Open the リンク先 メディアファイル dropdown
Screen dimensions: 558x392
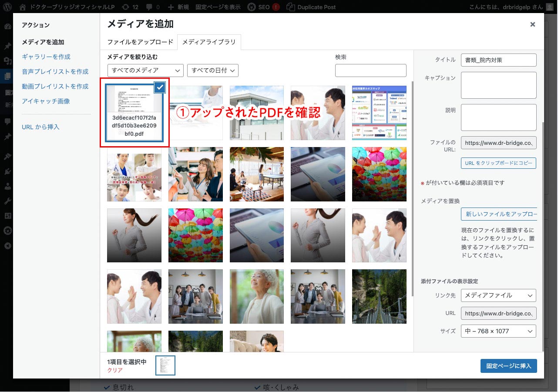click(498, 295)
